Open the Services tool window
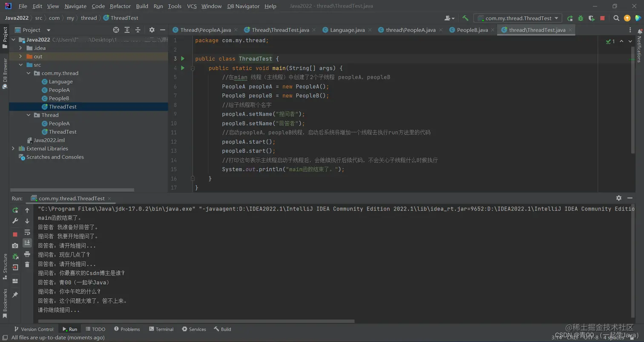This screenshot has height=342, width=644. point(194,329)
